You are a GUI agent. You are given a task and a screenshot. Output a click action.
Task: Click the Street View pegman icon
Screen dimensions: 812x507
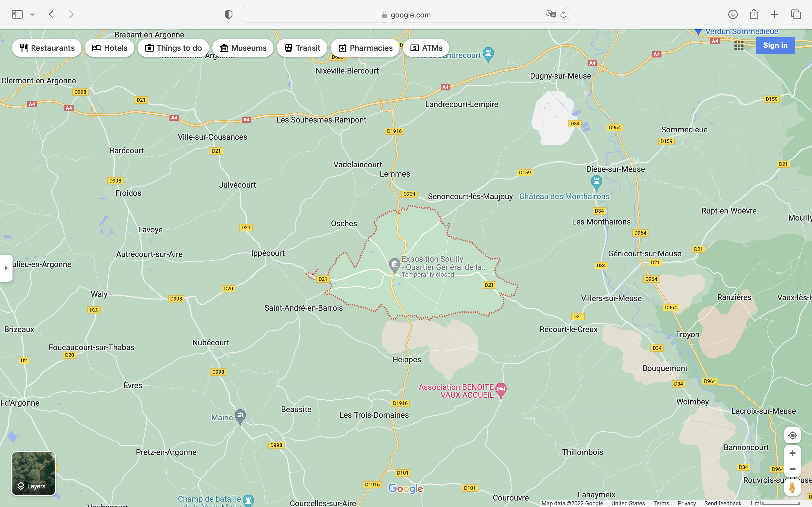tap(792, 488)
